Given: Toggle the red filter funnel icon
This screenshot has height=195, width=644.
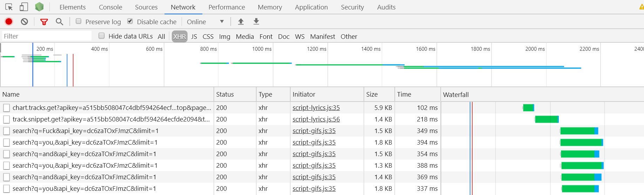Looking at the screenshot, I should pos(44,22).
